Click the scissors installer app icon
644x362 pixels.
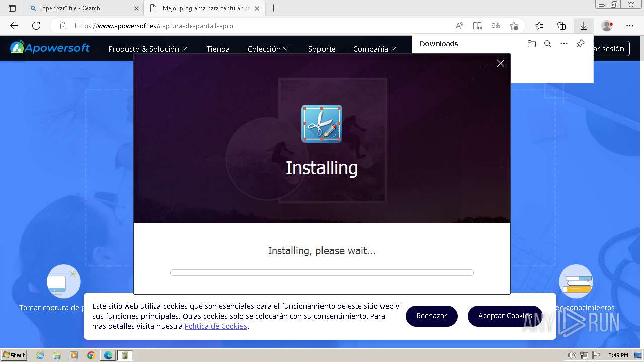[321, 124]
